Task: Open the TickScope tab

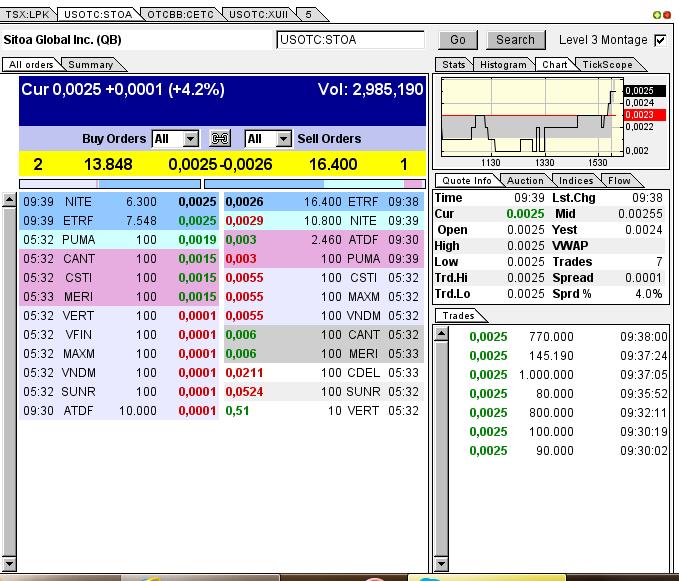Action: 608,65
